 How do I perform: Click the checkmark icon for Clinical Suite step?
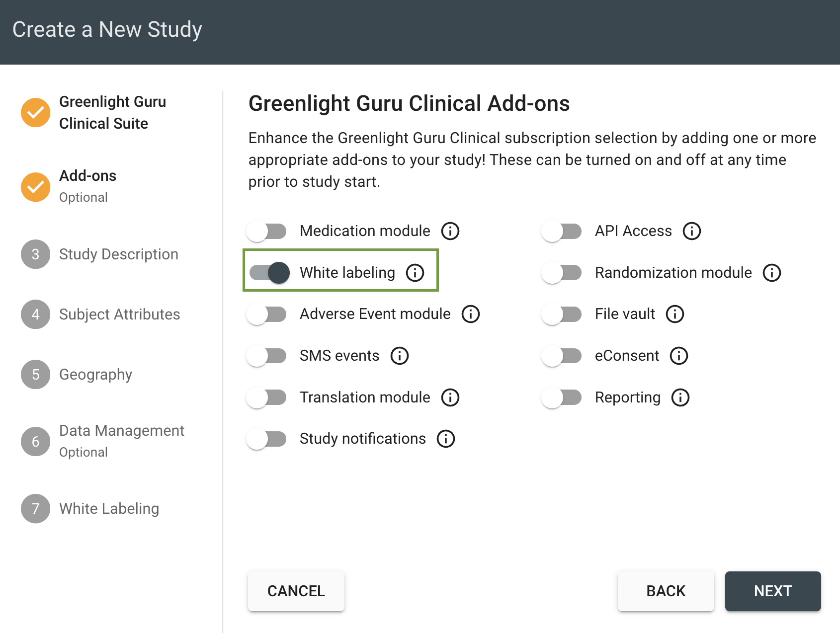pos(35,112)
